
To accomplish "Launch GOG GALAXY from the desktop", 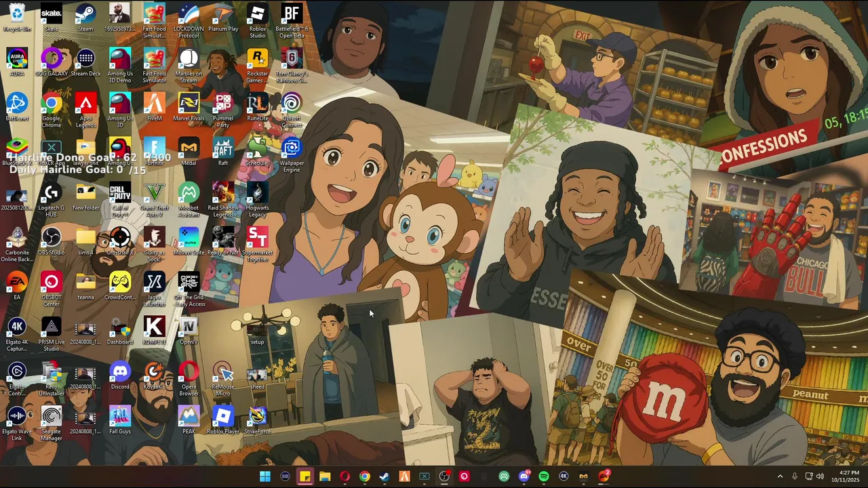I will point(52,62).
